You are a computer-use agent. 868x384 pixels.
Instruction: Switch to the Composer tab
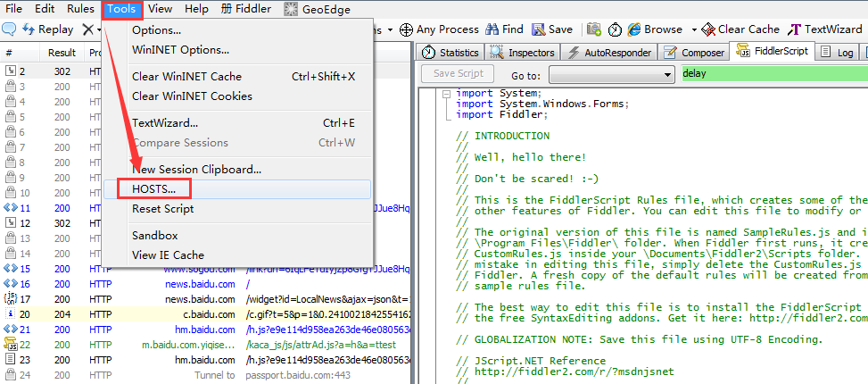[694, 52]
